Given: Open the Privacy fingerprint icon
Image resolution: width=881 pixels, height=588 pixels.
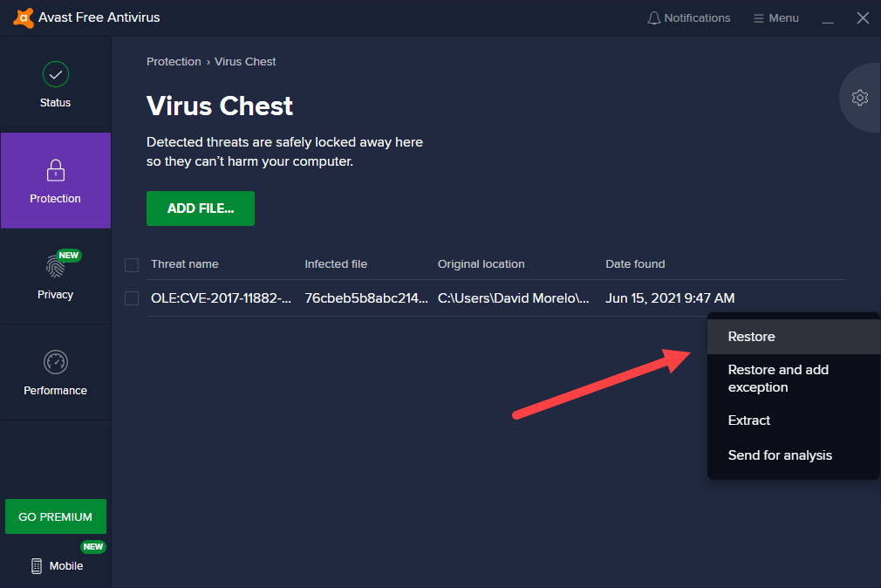Looking at the screenshot, I should pos(55,266).
